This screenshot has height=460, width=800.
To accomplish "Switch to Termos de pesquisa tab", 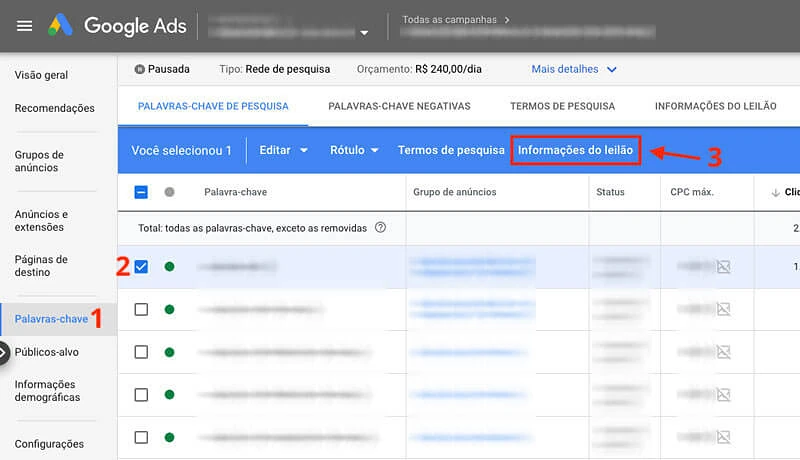I will (x=562, y=106).
